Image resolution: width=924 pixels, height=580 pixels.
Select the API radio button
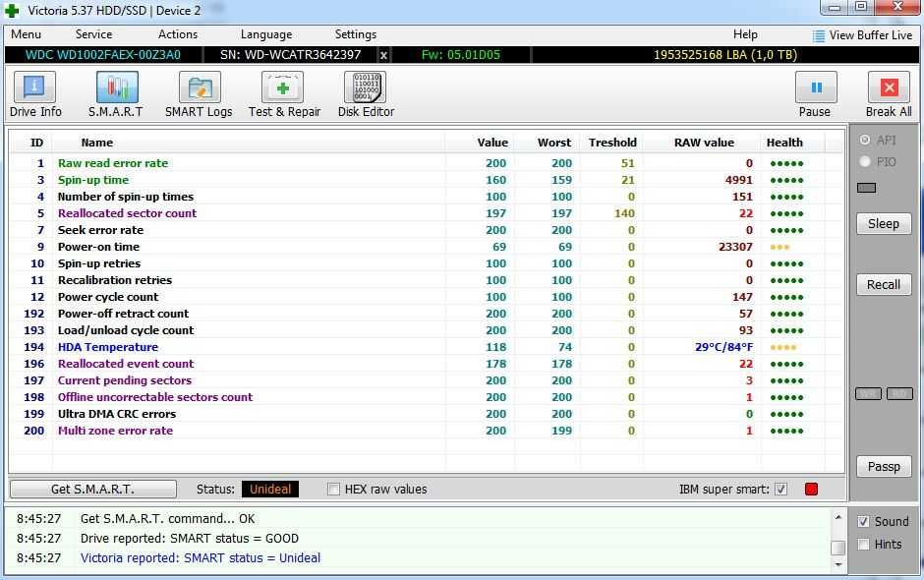pyautogui.click(x=865, y=141)
